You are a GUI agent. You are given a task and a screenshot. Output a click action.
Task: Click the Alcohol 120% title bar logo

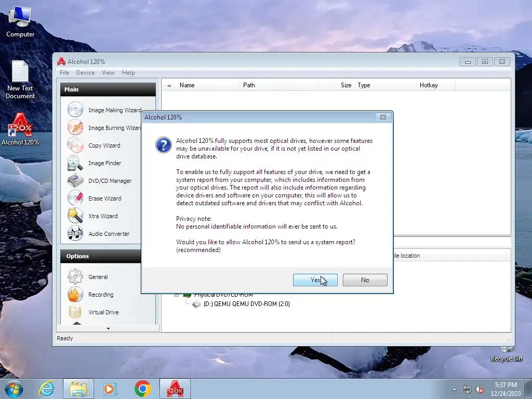(x=61, y=61)
